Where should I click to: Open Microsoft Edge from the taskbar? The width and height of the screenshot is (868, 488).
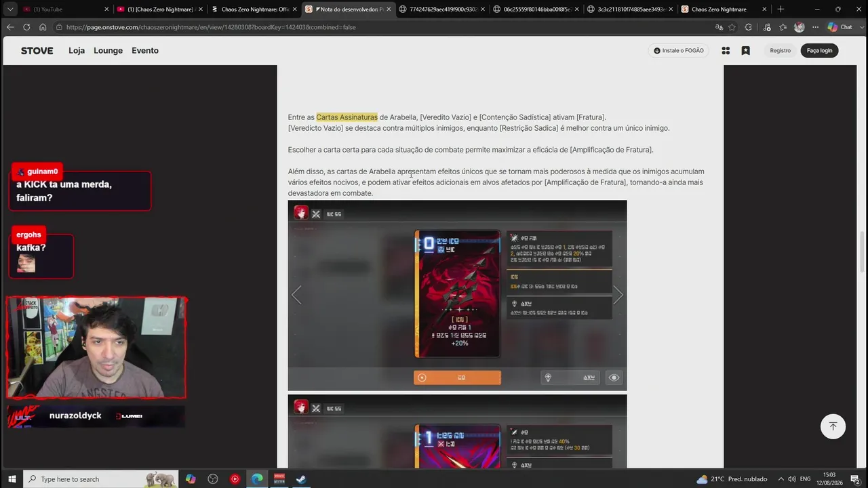tap(257, 479)
